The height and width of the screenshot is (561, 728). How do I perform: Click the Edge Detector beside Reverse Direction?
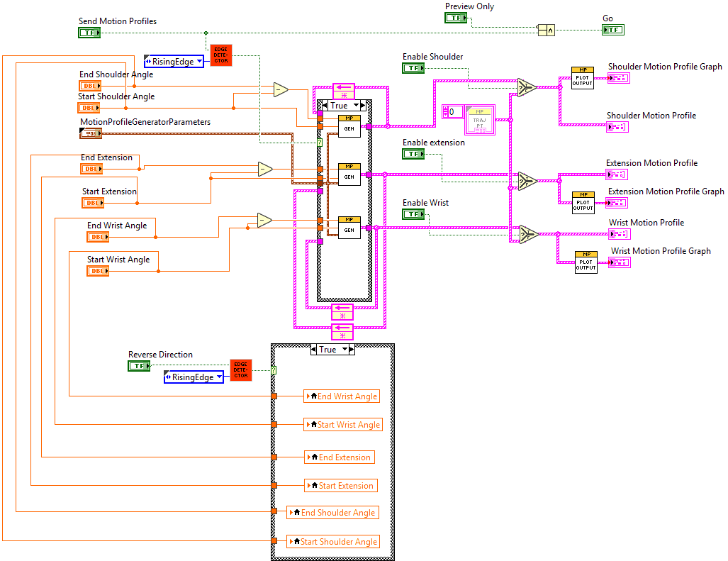click(240, 369)
